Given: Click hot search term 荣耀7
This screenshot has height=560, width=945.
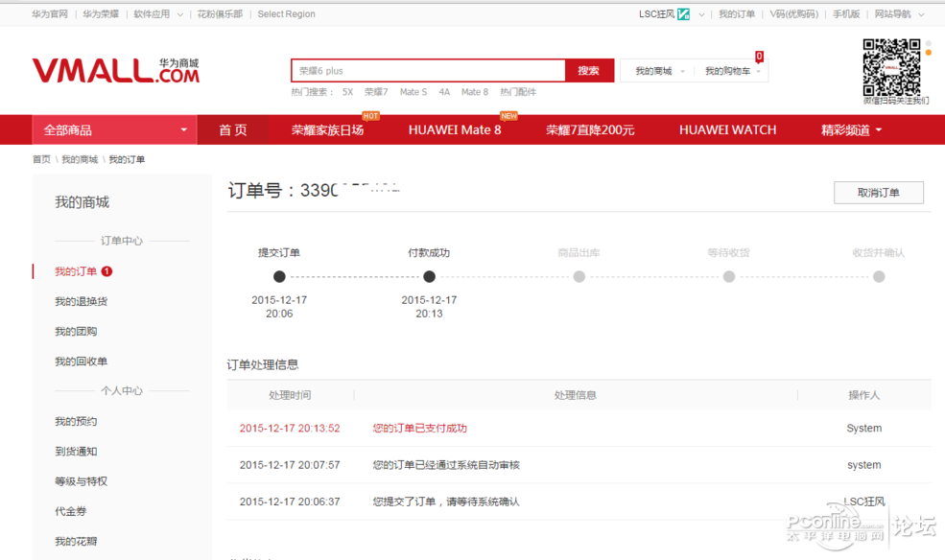Looking at the screenshot, I should tap(376, 92).
